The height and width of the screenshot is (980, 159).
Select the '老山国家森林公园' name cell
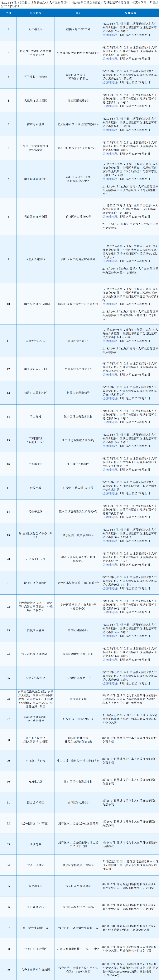pos(35,216)
